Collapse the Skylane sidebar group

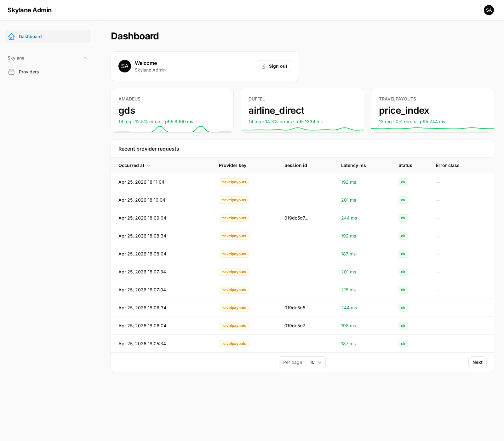[85, 58]
